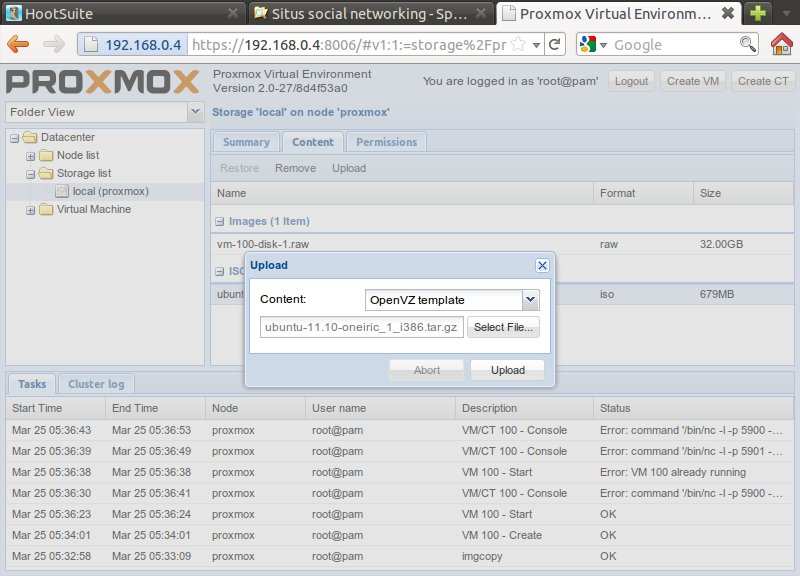
Task: Click the search magnifier icon
Action: (747, 45)
